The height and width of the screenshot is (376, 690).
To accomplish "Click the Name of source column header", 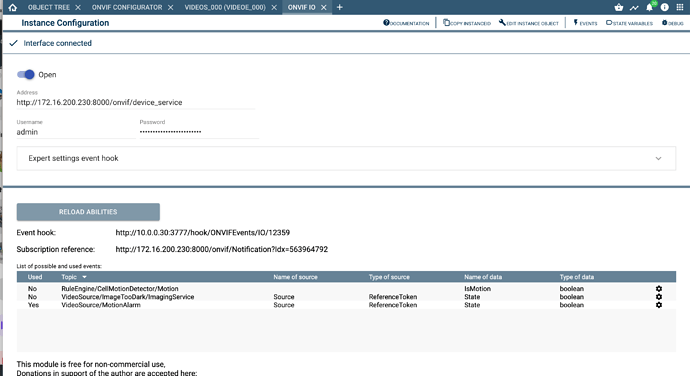I will point(295,277).
